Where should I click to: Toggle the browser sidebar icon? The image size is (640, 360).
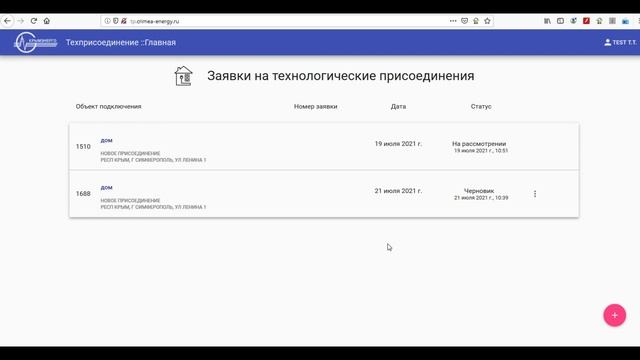pos(560,21)
